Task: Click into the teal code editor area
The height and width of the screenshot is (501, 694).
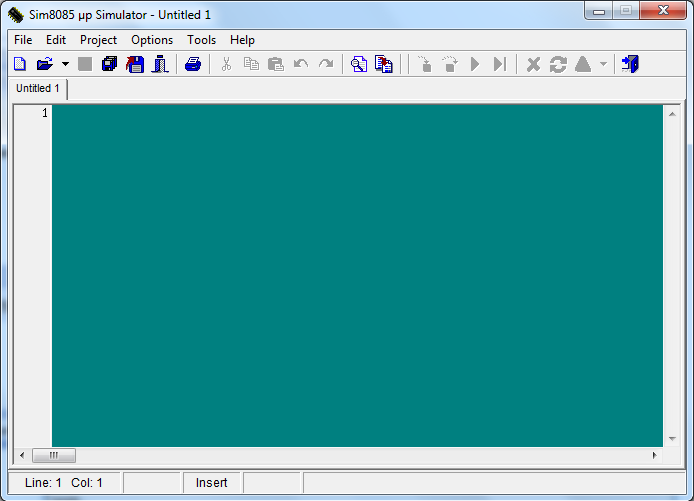Action: [357, 275]
